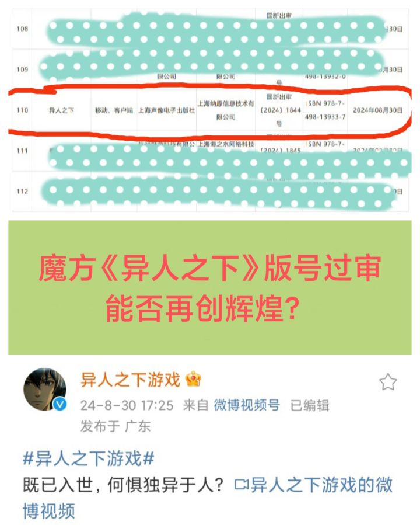Open the 异人之下游戏 username link

(131, 380)
